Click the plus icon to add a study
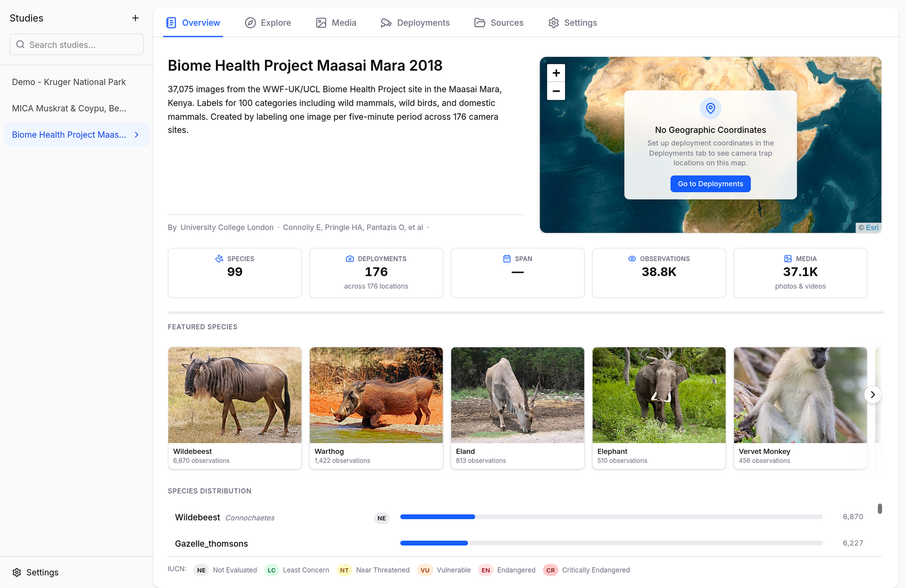906x588 pixels. [x=135, y=18]
